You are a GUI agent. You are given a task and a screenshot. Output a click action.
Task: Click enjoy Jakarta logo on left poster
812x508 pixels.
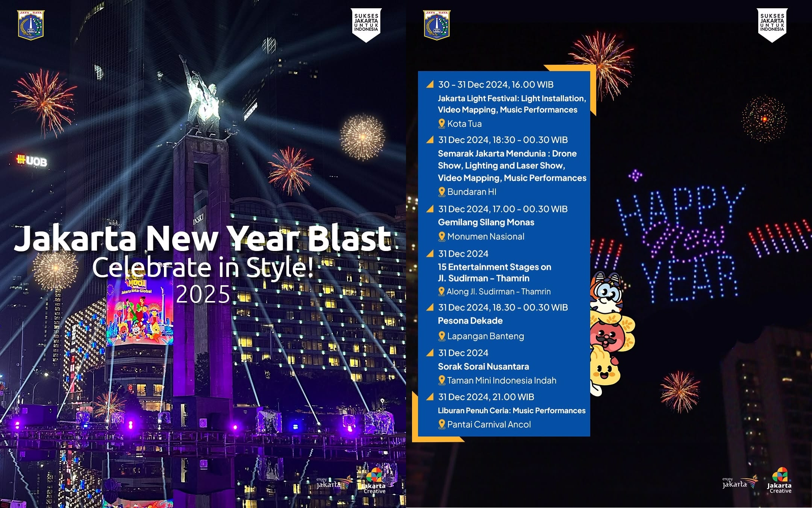334,483
